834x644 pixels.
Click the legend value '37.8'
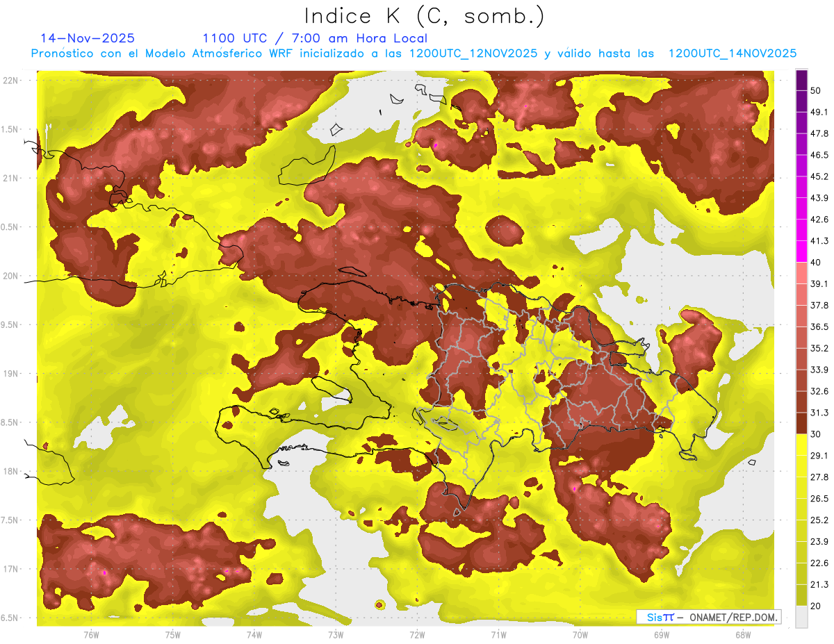[819, 305]
